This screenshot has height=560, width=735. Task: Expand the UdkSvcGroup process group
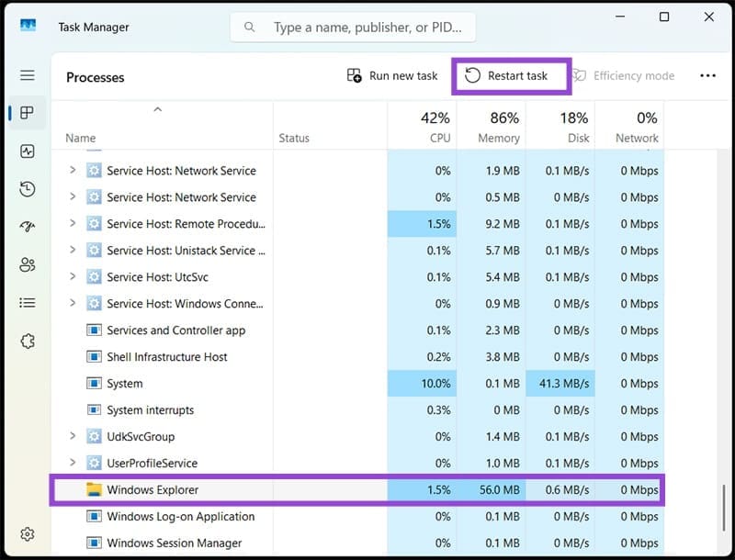[x=74, y=437]
